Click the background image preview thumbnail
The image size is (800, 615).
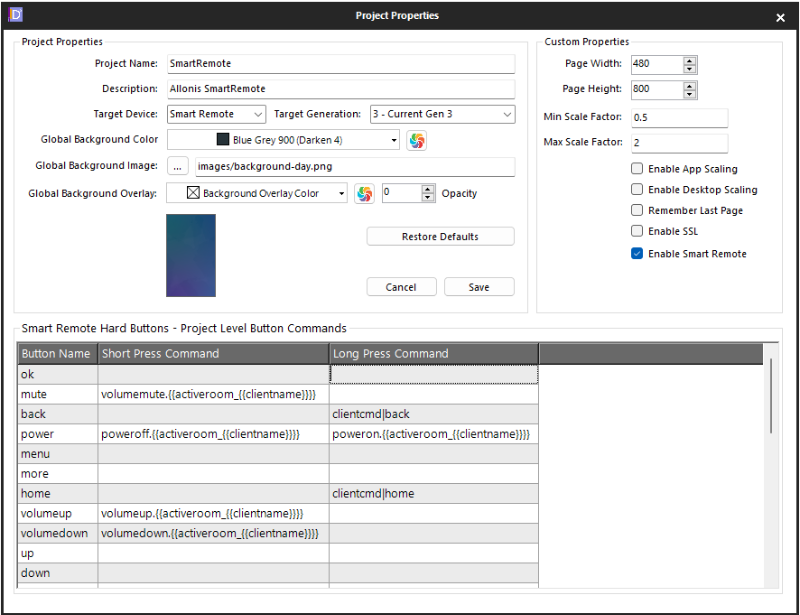pyautogui.click(x=191, y=255)
